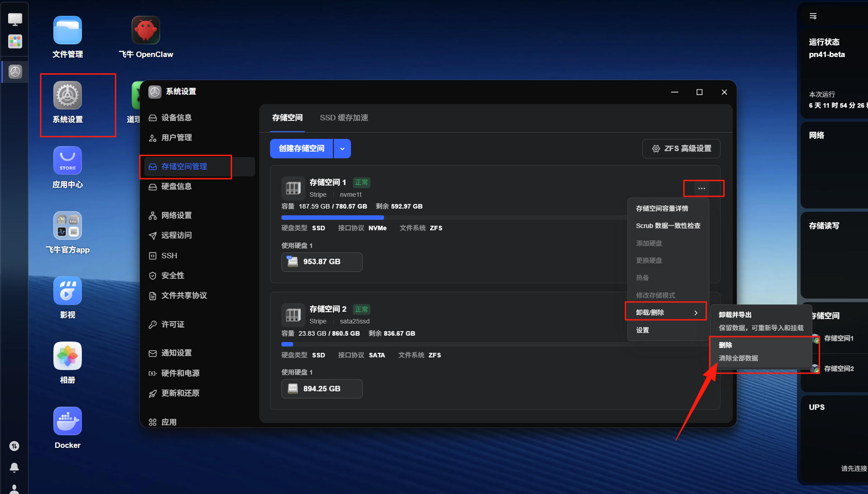Viewport: 868px width, 494px height.
Task: Open ZFS 高级设置
Action: click(681, 148)
